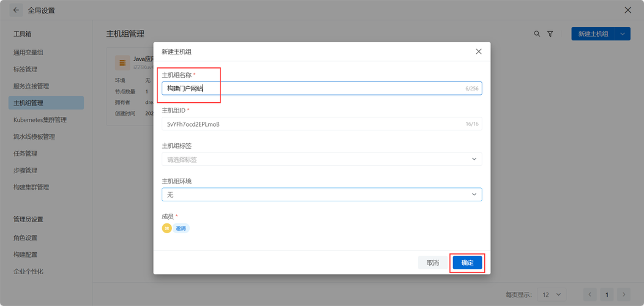Expand the dropdown arrow beside 新建主机组
Viewport: 644px width, 306px height.
(623, 34)
